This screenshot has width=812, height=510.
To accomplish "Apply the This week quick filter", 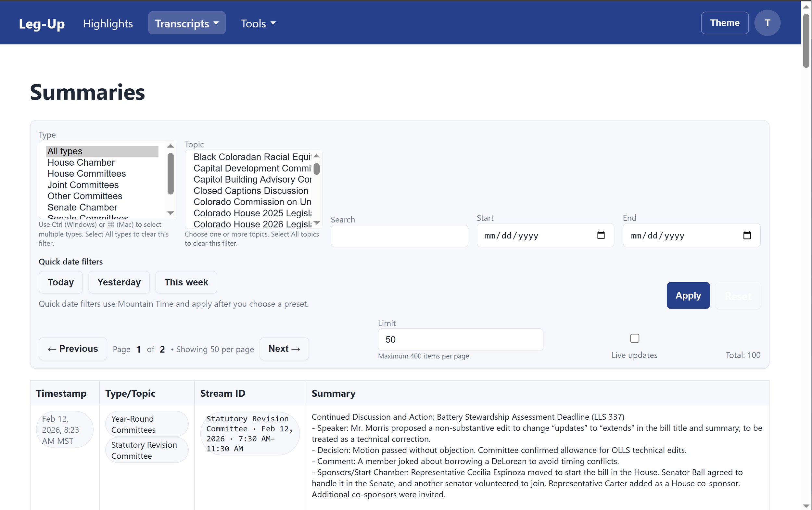I will [x=186, y=282].
